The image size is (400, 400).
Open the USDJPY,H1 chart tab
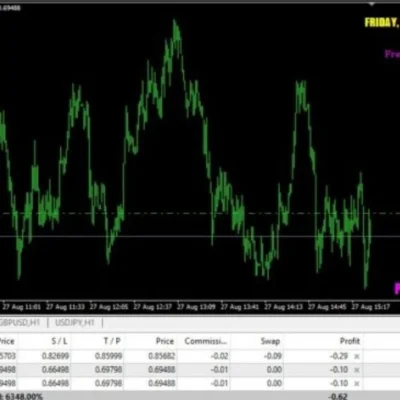tap(75, 323)
